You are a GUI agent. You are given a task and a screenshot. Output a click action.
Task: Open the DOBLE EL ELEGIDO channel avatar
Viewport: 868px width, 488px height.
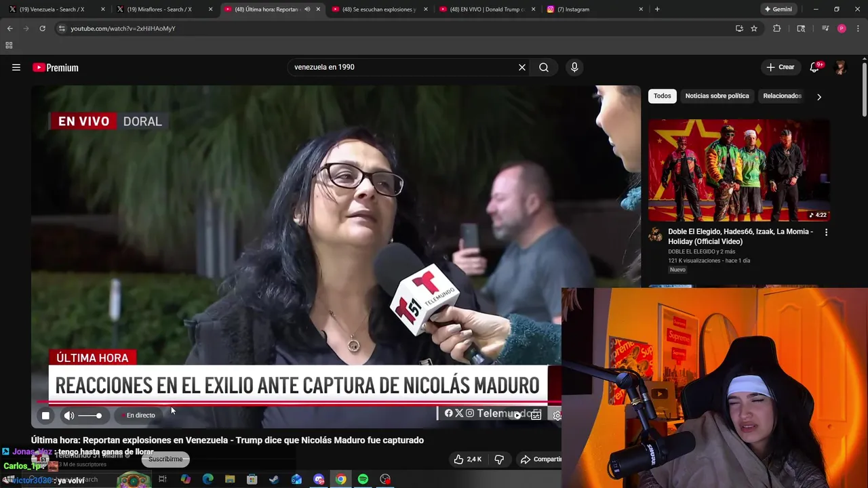tap(655, 235)
